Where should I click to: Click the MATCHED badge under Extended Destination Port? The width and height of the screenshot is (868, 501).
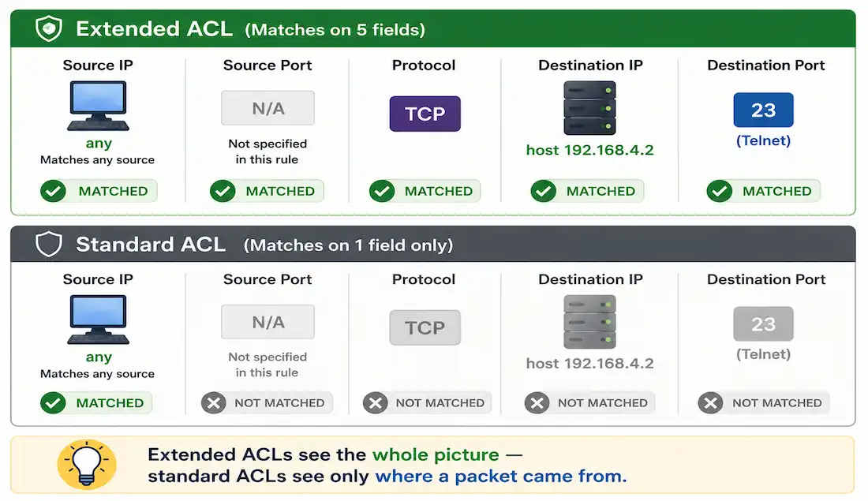(763, 191)
